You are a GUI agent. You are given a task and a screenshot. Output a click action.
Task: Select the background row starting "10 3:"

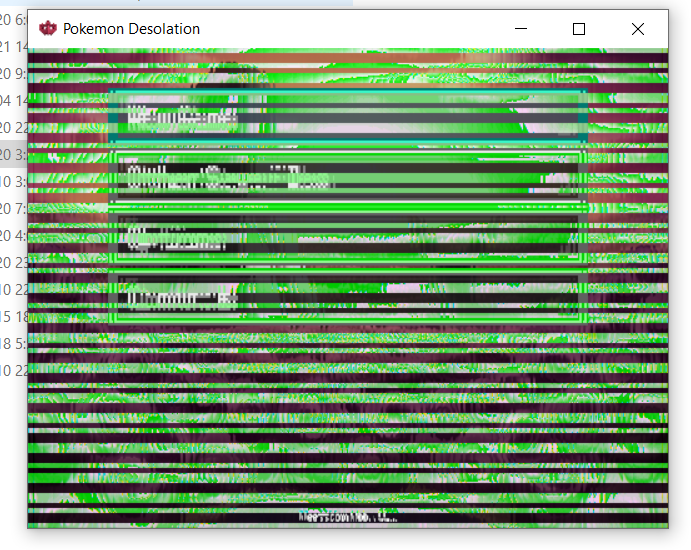coord(14,181)
